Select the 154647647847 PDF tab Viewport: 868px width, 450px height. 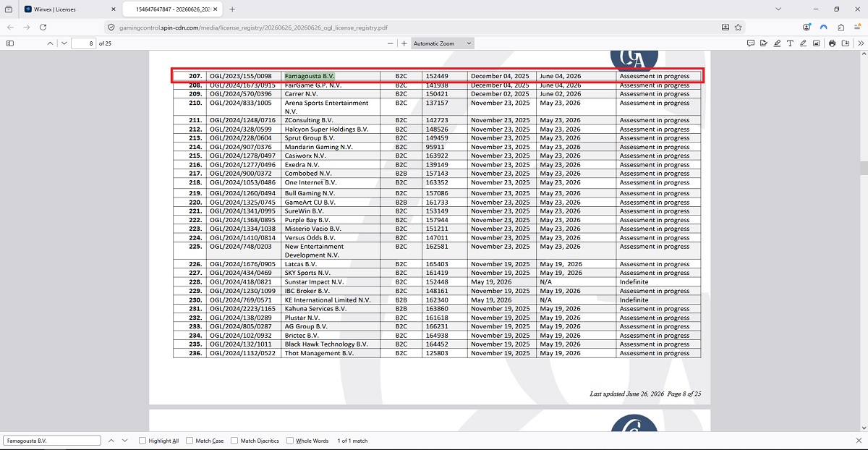click(x=172, y=9)
